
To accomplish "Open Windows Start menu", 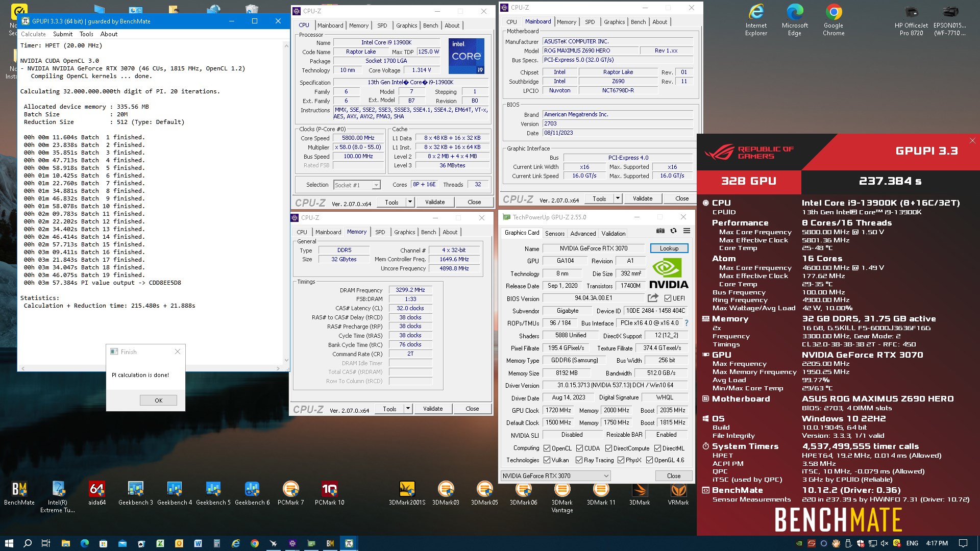I will click(9, 543).
